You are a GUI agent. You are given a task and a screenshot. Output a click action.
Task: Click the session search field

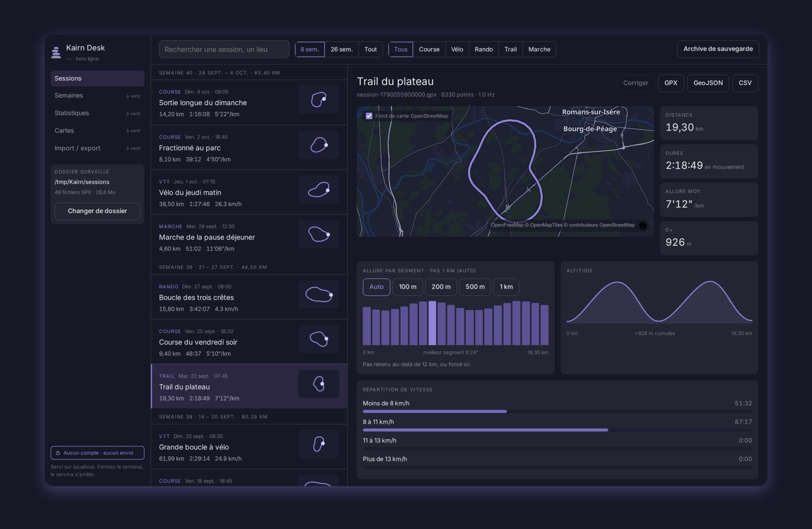(x=224, y=49)
